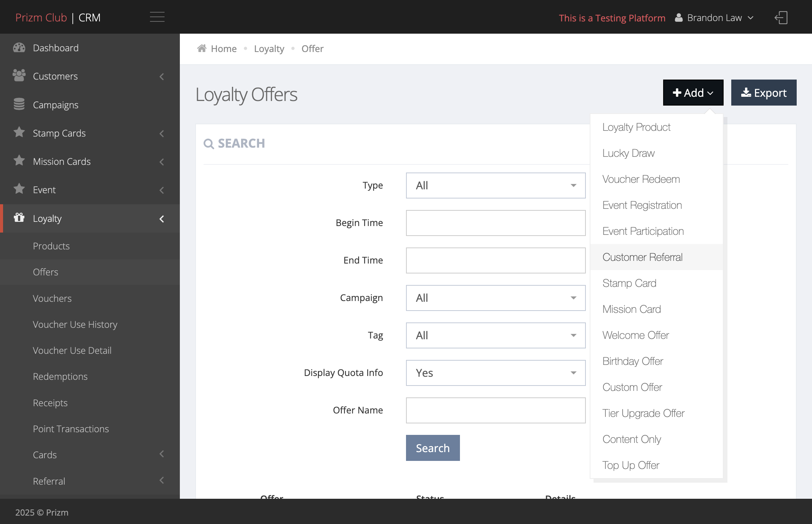Click the Campaigns stack icon
The image size is (812, 524).
19,104
